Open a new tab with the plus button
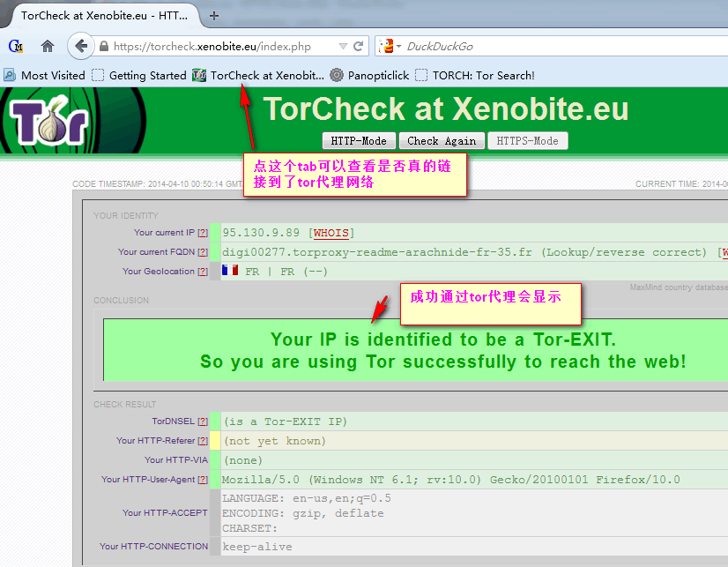 213,16
